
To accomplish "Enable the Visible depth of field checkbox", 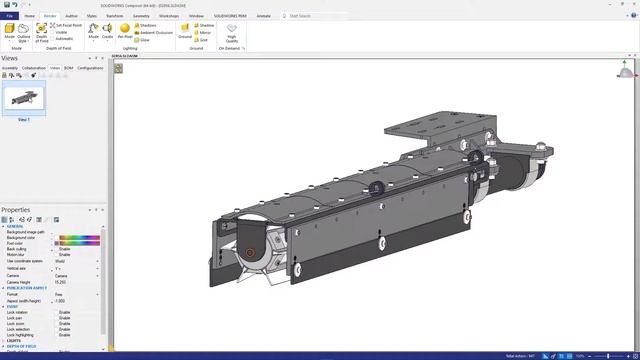I will (53, 32).
